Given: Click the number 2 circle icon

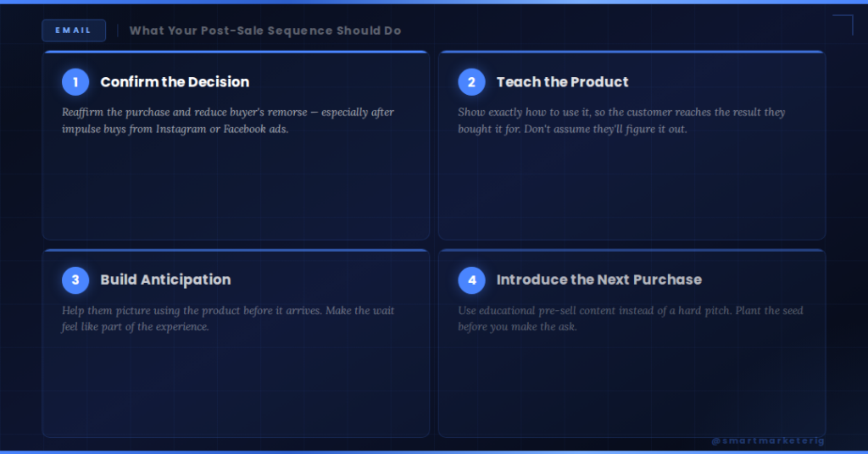Looking at the screenshot, I should pyautogui.click(x=471, y=82).
